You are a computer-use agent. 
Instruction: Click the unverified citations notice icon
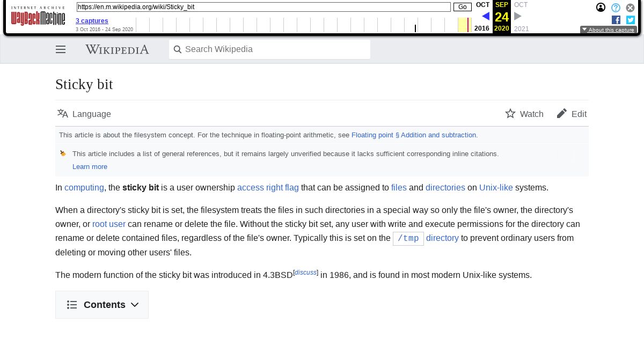click(63, 153)
